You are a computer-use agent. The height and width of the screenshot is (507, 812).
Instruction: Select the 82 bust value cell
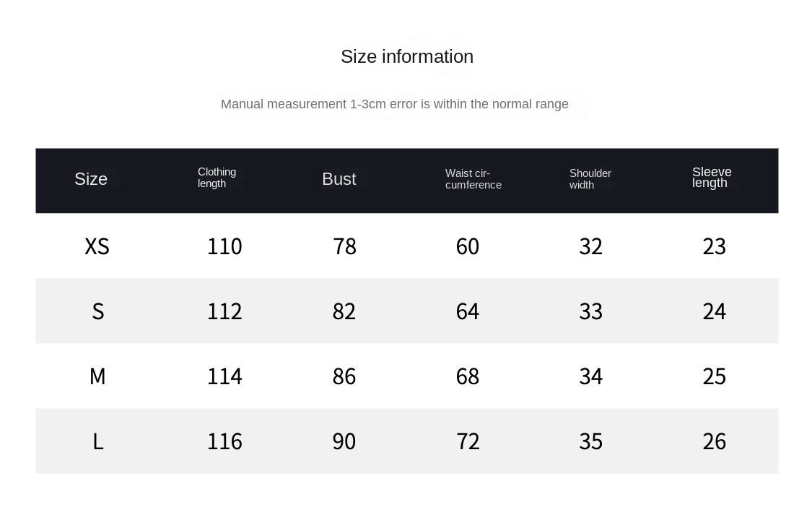pyautogui.click(x=344, y=311)
